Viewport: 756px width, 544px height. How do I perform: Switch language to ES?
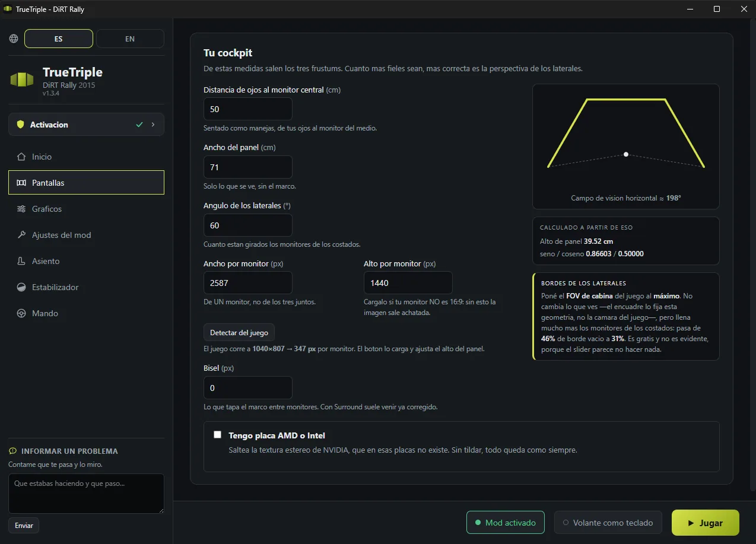pyautogui.click(x=59, y=39)
